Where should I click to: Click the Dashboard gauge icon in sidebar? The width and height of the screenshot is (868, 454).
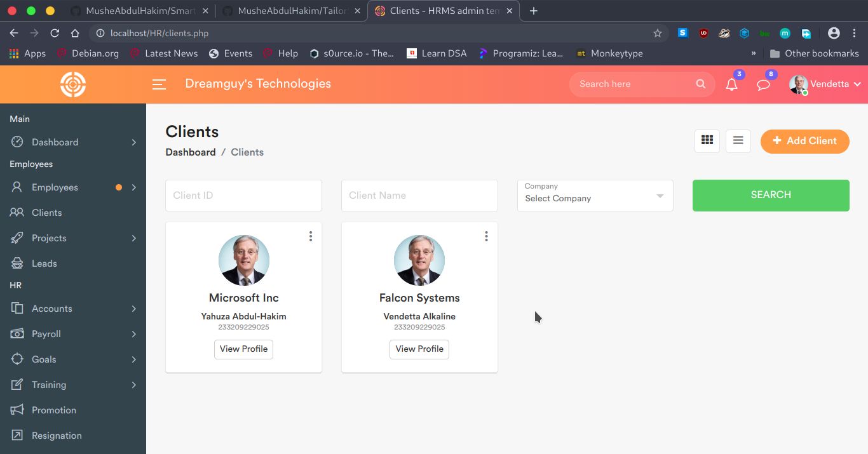point(17,142)
